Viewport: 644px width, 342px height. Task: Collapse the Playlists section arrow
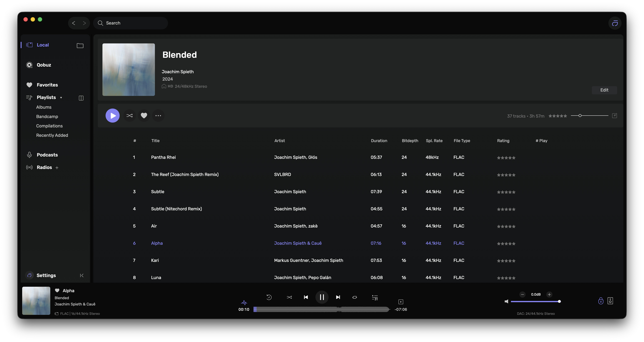[x=61, y=98]
